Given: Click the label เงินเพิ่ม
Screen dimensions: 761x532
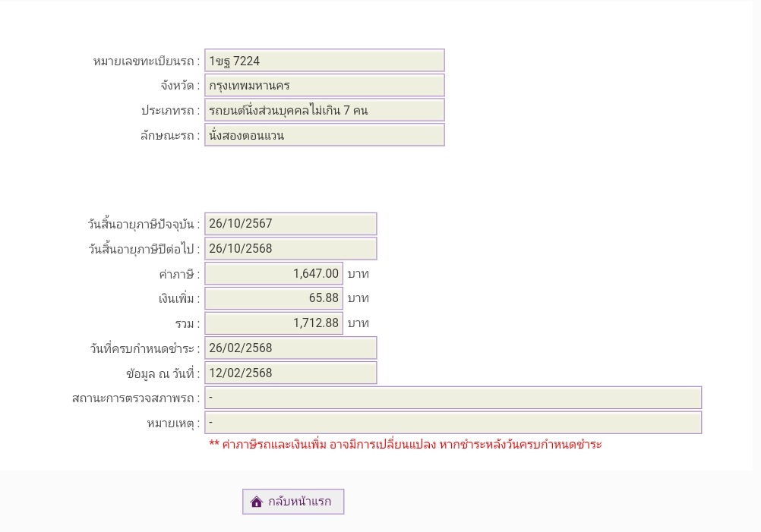Looking at the screenshot, I should (x=179, y=299).
